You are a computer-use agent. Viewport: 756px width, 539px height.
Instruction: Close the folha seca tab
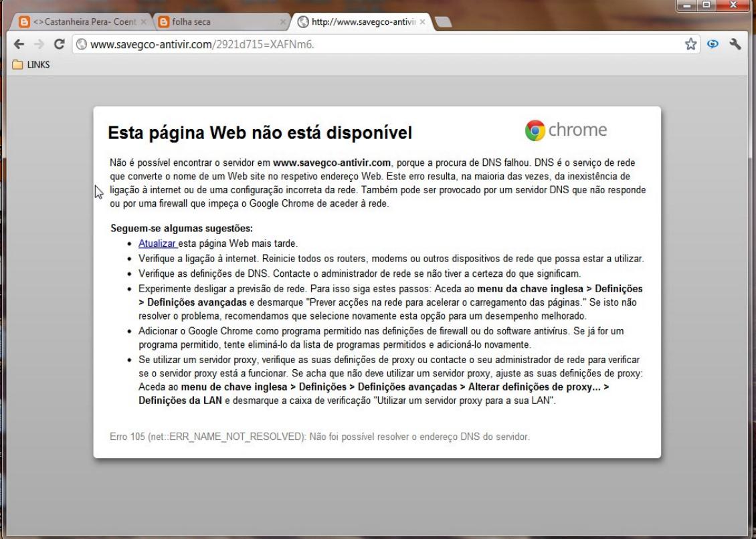[x=283, y=21]
